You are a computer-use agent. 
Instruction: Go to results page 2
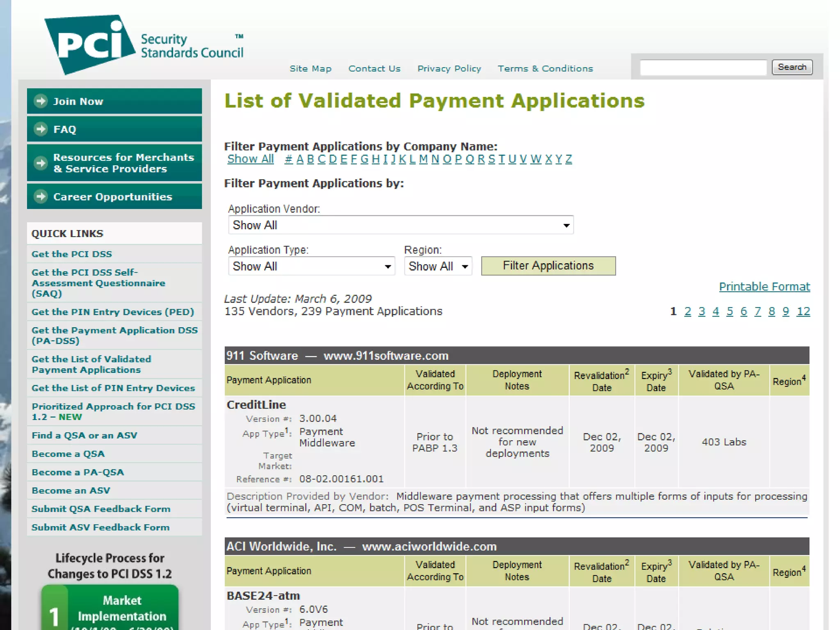(688, 312)
